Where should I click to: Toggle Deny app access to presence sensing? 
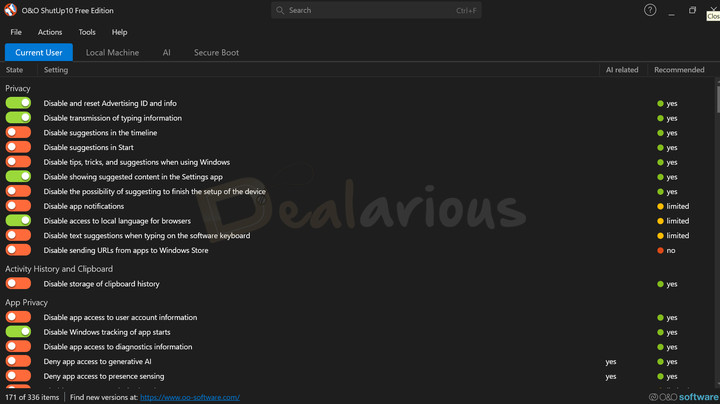coord(18,376)
